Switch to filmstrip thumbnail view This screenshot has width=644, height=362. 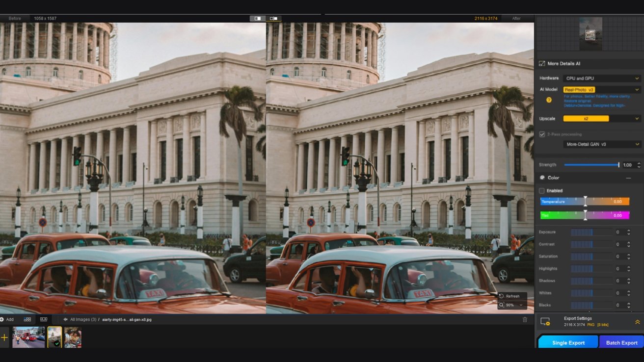(44, 319)
